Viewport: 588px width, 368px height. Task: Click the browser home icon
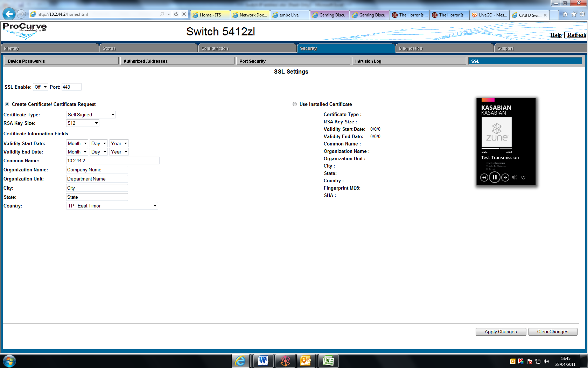click(565, 14)
